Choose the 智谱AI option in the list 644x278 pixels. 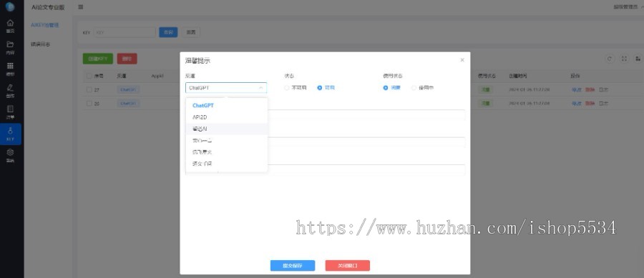click(x=226, y=129)
